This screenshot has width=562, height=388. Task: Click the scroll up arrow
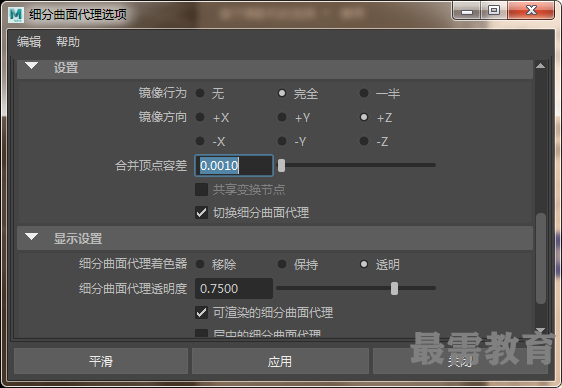(540, 66)
